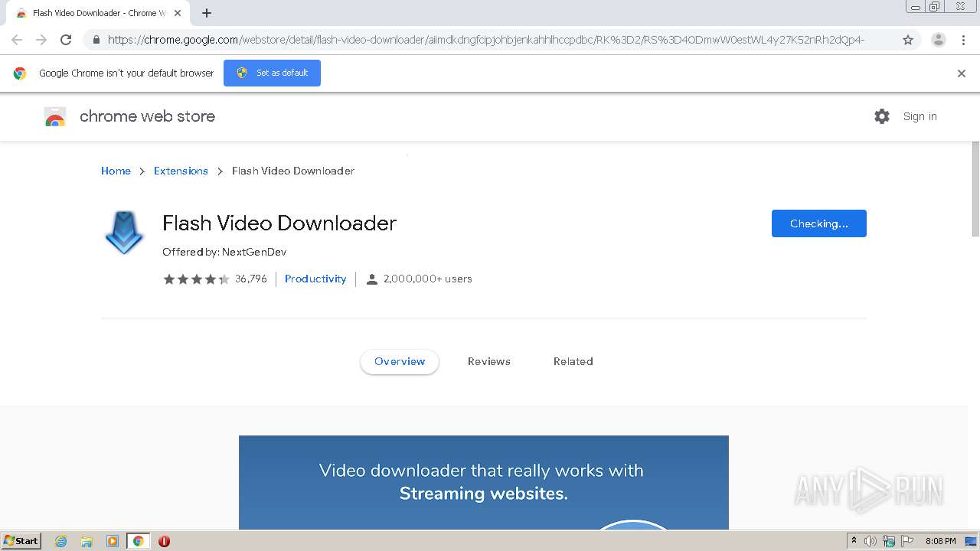The height and width of the screenshot is (551, 980).
Task: Click 2,000,000+ users text
Action: coord(427,279)
